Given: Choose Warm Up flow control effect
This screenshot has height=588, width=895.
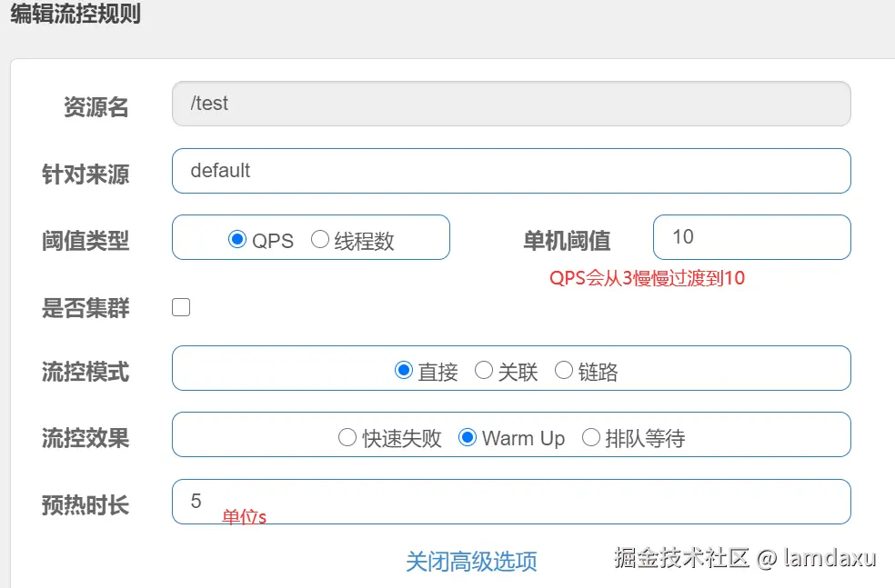Looking at the screenshot, I should pyautogui.click(x=468, y=438).
